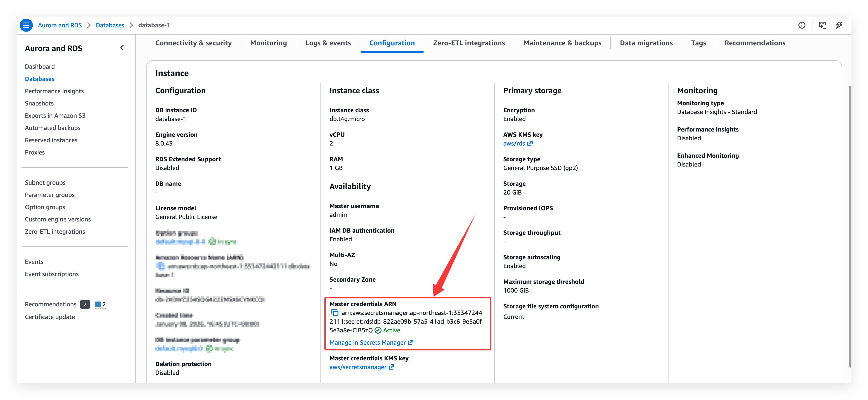Open the Maintenance & backups tab
The height and width of the screenshot is (400, 868).
562,43
